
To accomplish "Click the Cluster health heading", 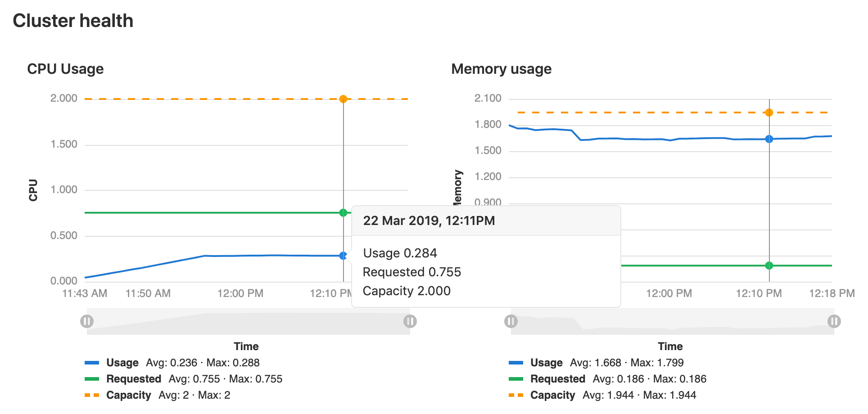I will point(73,20).
